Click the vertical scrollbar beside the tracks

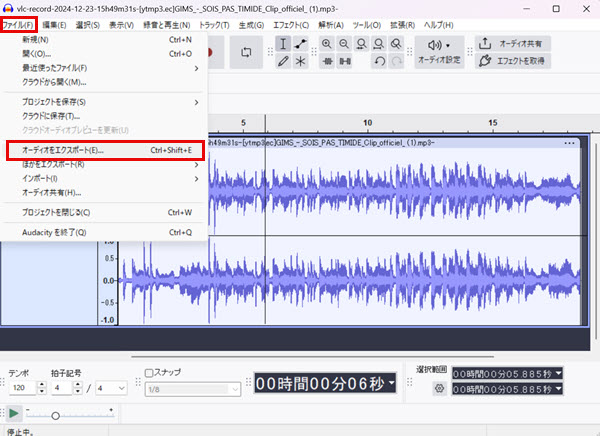pos(596,241)
